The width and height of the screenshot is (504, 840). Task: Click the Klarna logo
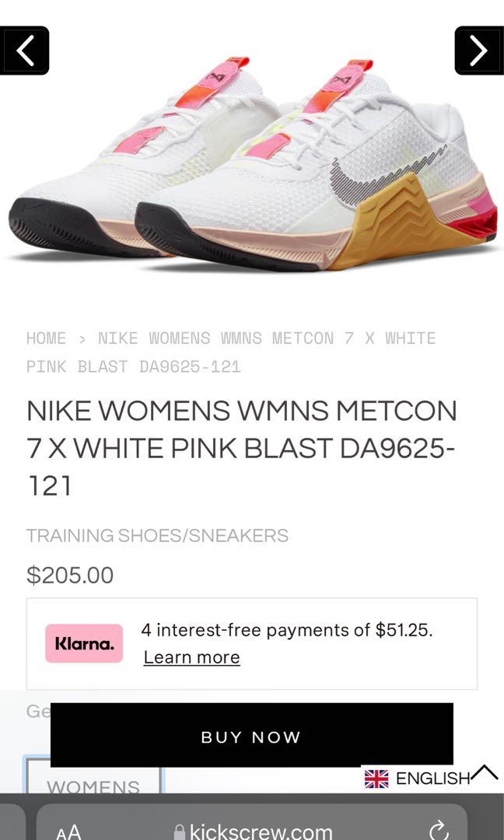[84, 643]
